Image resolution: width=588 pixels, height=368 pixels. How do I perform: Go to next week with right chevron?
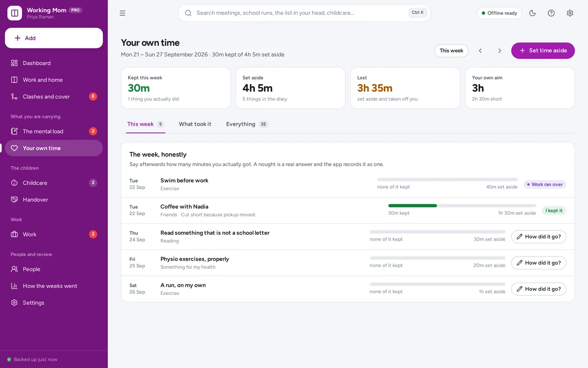[499, 50]
